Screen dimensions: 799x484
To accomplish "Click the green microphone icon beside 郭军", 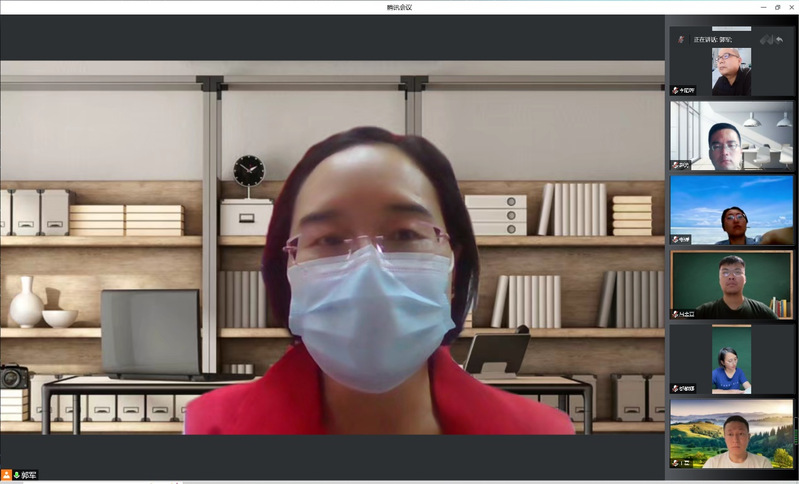I will tap(16, 475).
